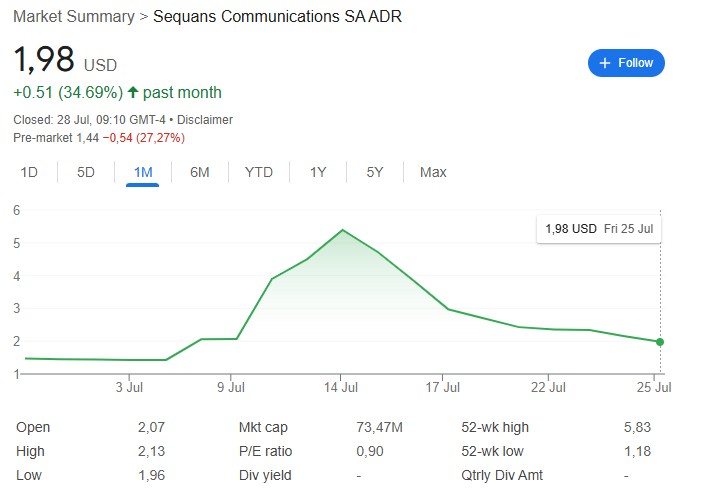Screen dimensions: 718x499
Task: Show year-to-date YTD chart
Action: point(259,172)
